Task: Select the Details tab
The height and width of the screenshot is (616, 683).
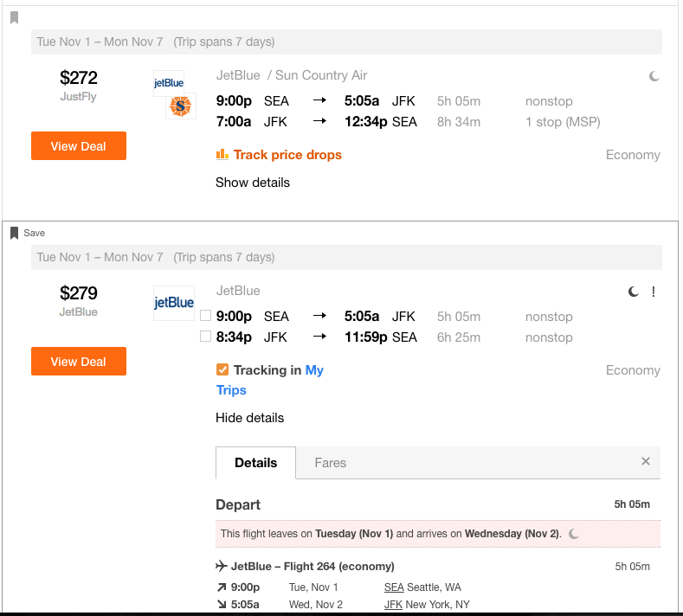Action: coord(255,463)
